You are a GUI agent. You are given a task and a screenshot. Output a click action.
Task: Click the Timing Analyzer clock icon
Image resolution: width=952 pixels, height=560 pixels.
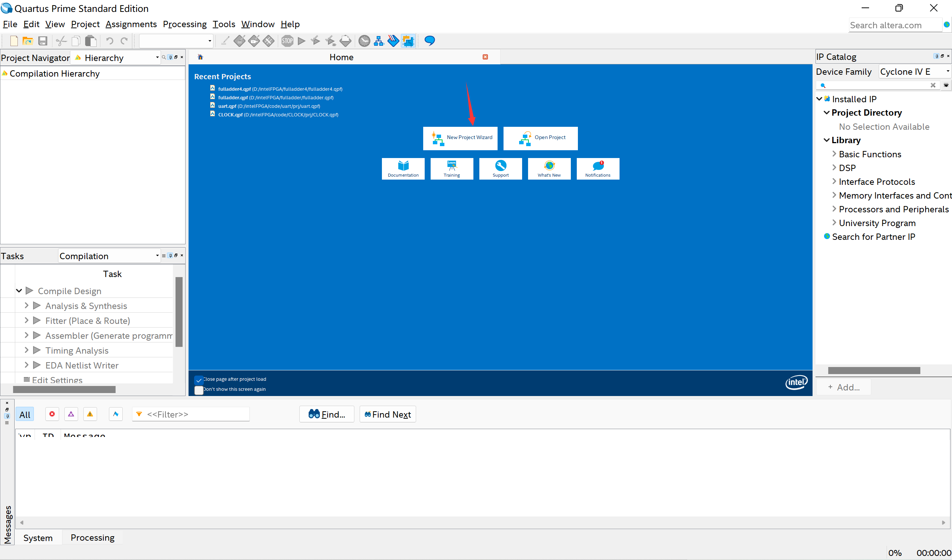pyautogui.click(x=364, y=41)
